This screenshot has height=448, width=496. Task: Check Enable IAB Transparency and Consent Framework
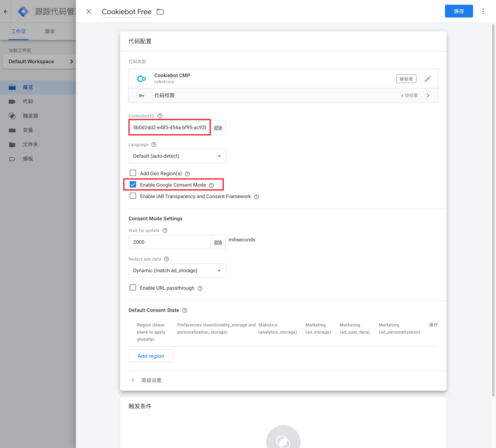click(133, 196)
